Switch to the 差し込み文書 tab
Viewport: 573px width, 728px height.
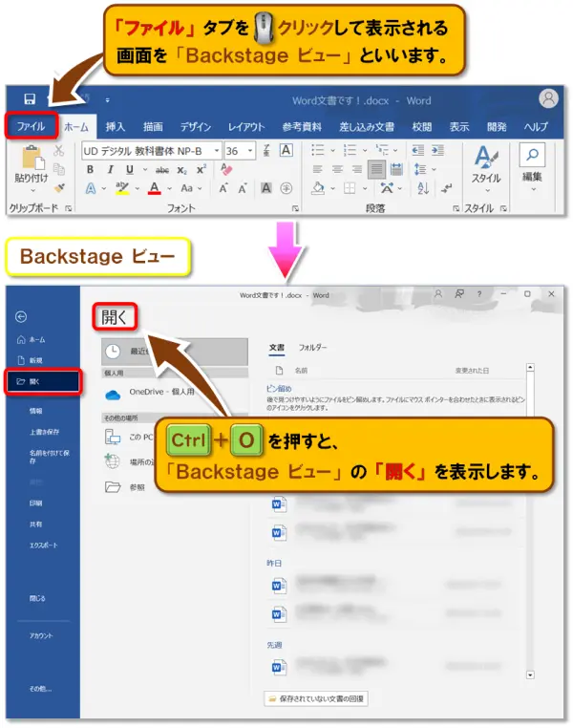(x=367, y=127)
